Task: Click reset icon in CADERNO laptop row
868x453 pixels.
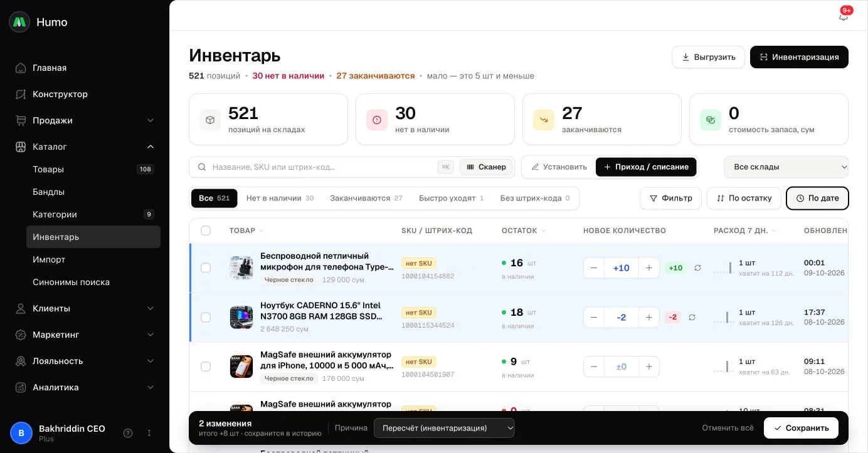Action: 692,318
